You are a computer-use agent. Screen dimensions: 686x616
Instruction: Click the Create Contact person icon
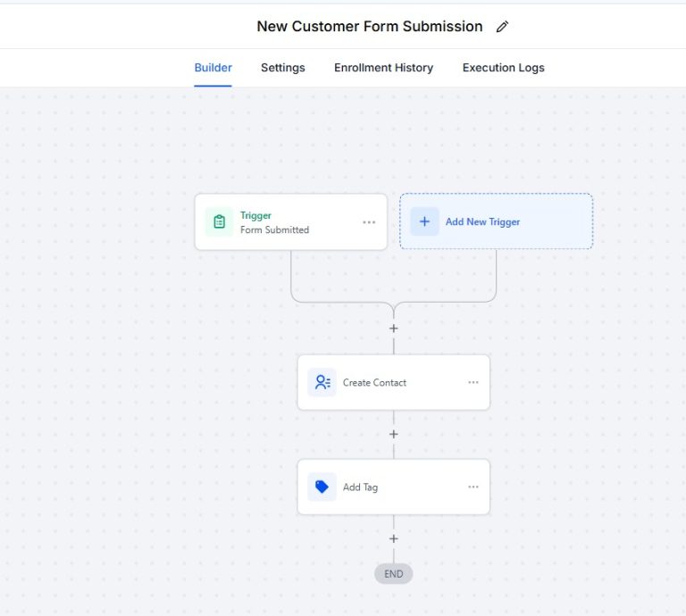322,382
